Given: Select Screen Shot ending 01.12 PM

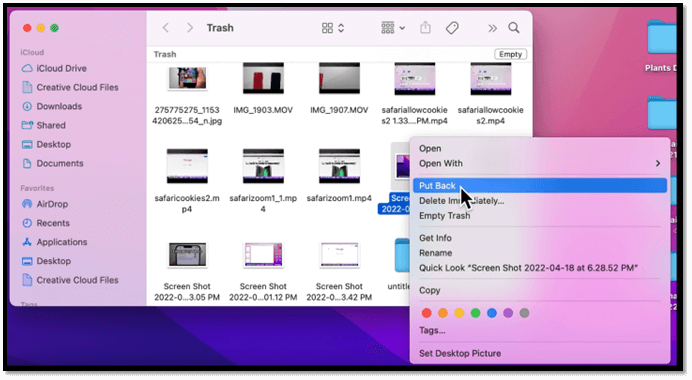Looking at the screenshot, I should [263, 255].
